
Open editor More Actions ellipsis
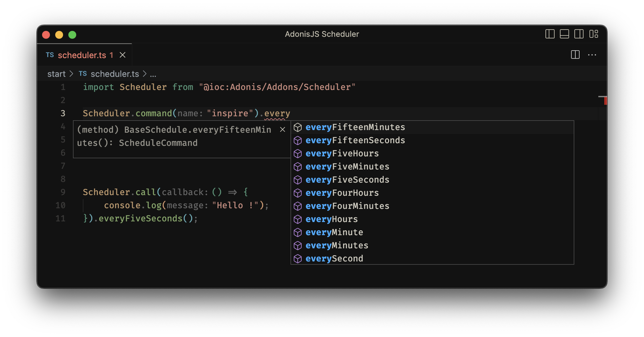(x=592, y=55)
